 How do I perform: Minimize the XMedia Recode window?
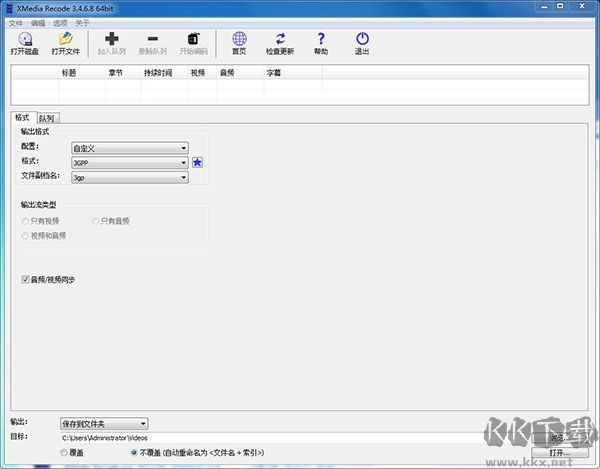click(545, 7)
